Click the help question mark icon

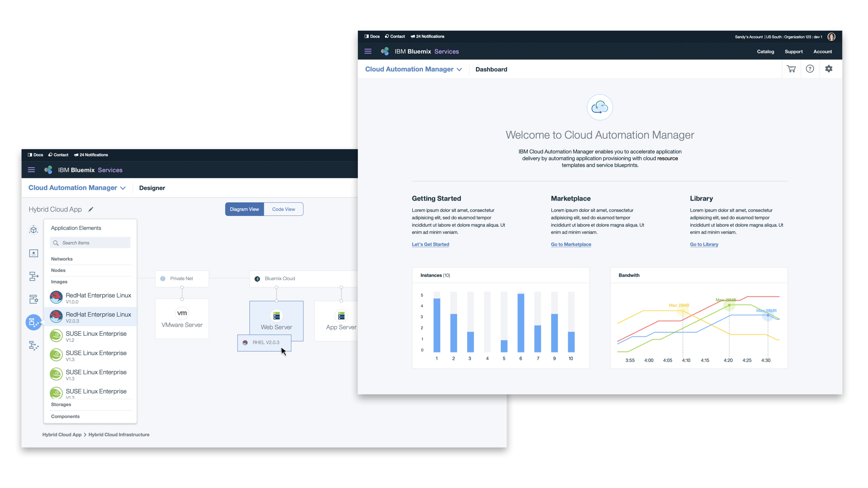(810, 69)
